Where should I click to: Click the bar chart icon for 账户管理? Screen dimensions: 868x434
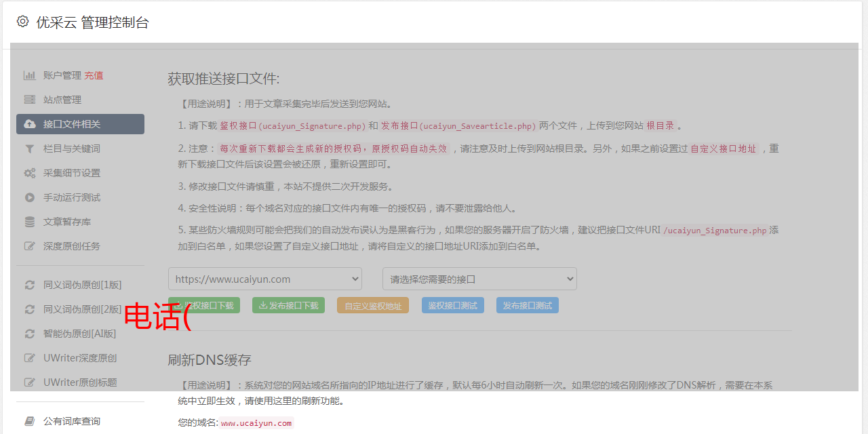(x=30, y=75)
